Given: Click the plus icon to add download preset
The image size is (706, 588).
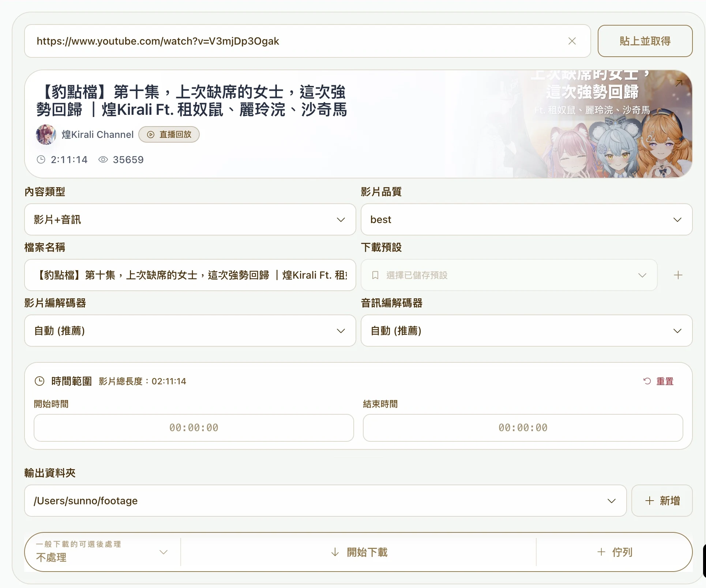Looking at the screenshot, I should click(x=678, y=275).
